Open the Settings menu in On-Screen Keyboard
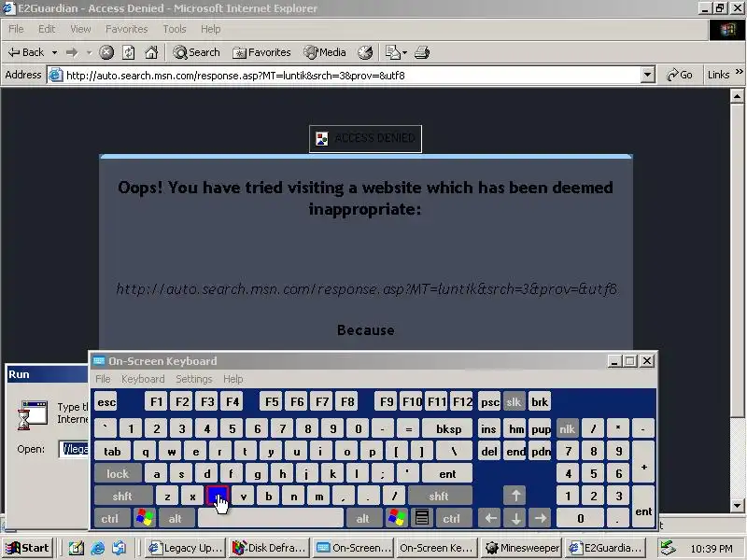The image size is (747, 560). pyautogui.click(x=194, y=379)
